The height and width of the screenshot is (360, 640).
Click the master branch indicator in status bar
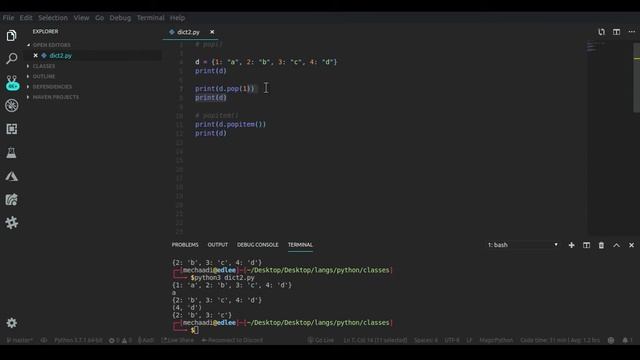19,340
